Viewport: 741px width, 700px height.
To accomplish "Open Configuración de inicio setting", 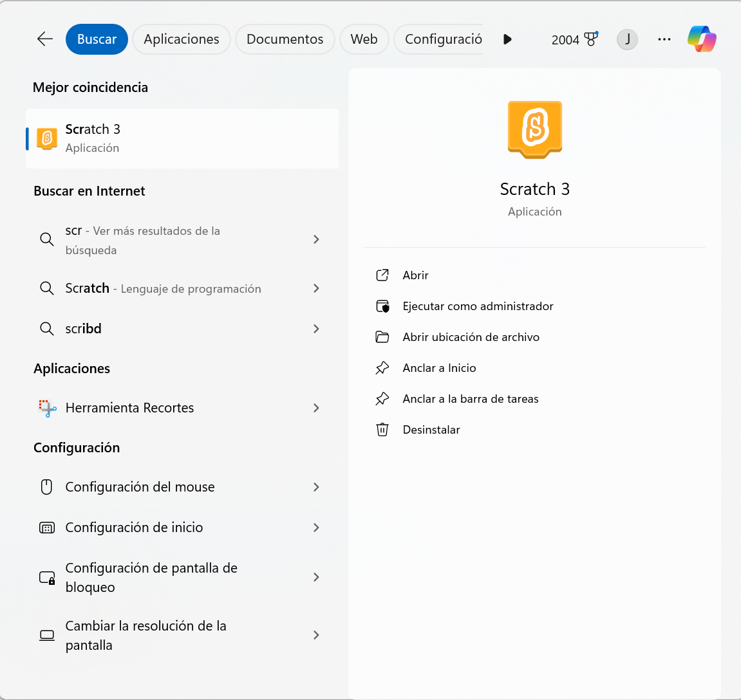I will click(x=182, y=528).
